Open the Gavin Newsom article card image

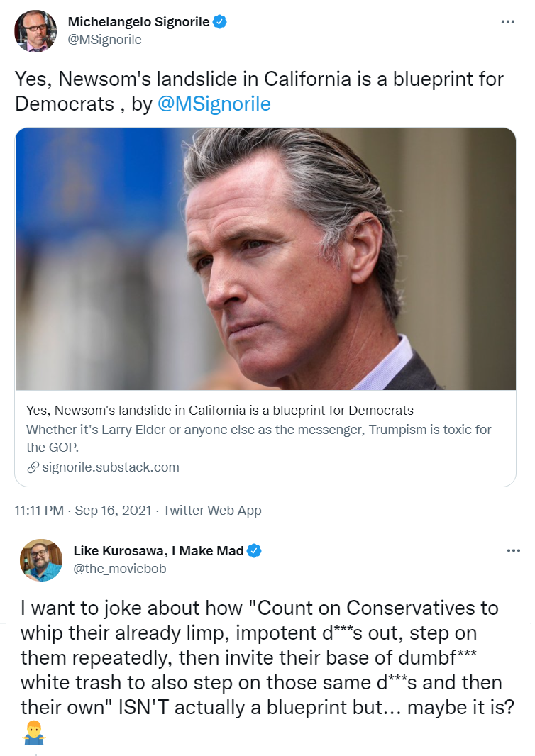265,259
